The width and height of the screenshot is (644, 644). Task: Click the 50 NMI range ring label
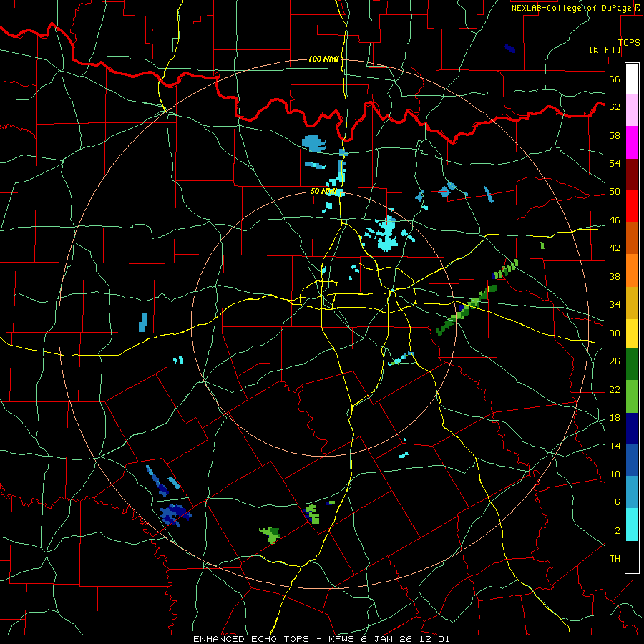(323, 191)
